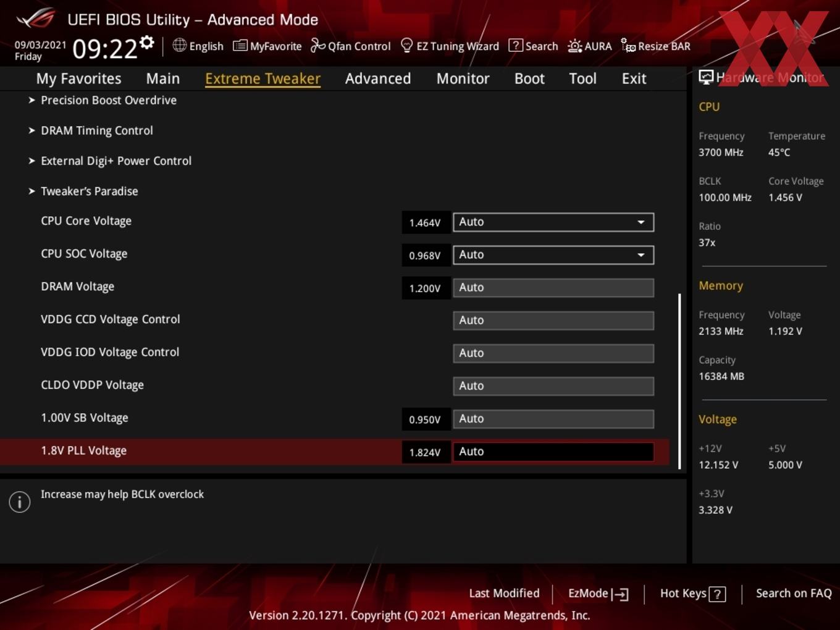
Task: Click the EZ Tuning Wizard bulb icon
Action: pyautogui.click(x=406, y=45)
